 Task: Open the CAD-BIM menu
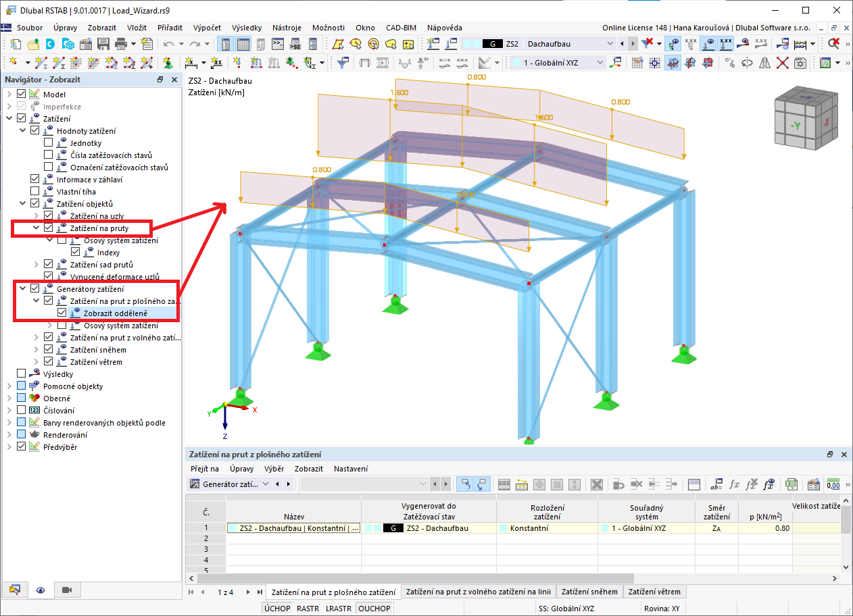point(401,28)
